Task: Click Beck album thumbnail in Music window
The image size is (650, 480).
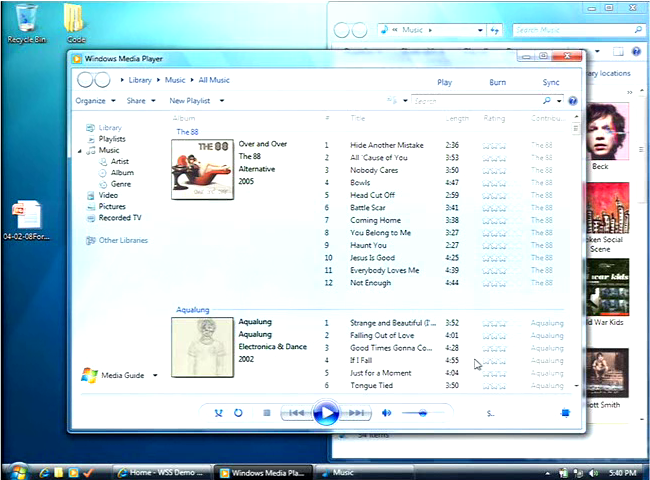Action: click(x=608, y=132)
